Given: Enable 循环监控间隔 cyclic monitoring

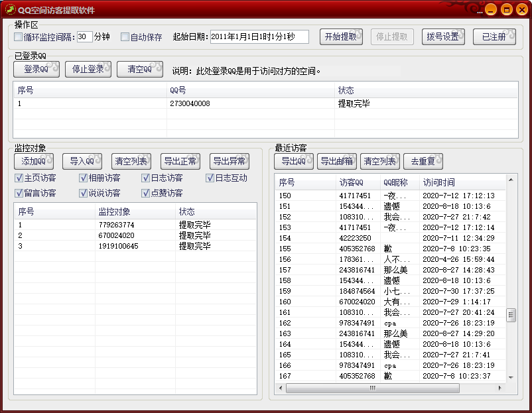Looking at the screenshot, I should (x=18, y=37).
